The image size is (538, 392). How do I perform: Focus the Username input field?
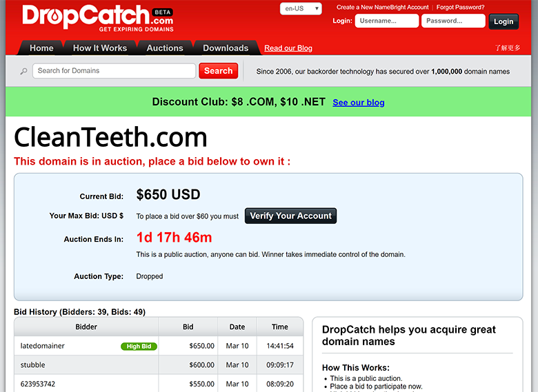(x=387, y=21)
